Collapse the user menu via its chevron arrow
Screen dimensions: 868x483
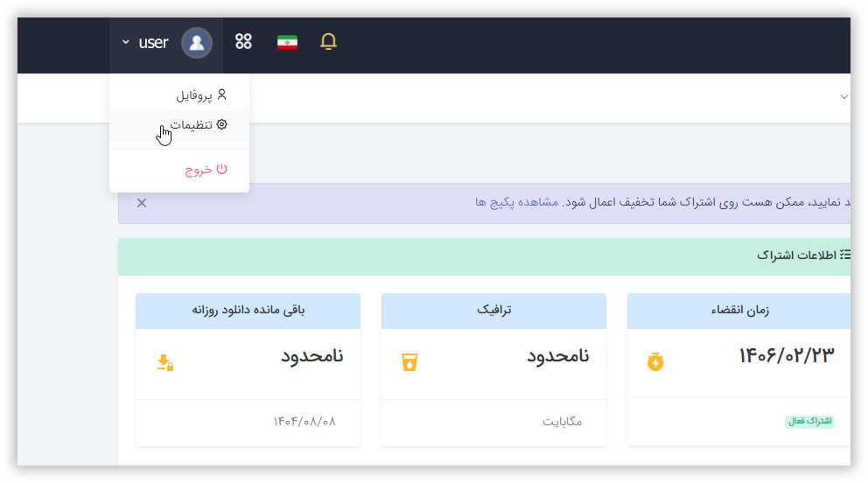tap(125, 43)
